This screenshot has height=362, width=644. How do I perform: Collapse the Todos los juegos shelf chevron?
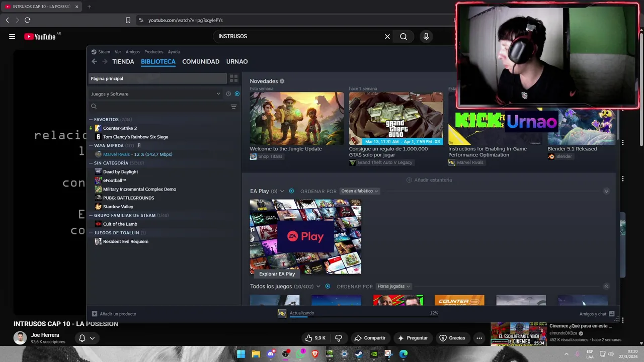click(606, 286)
